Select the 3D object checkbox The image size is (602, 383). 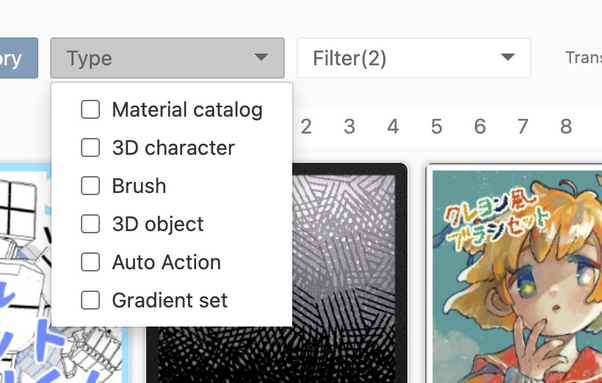pyautogui.click(x=91, y=224)
